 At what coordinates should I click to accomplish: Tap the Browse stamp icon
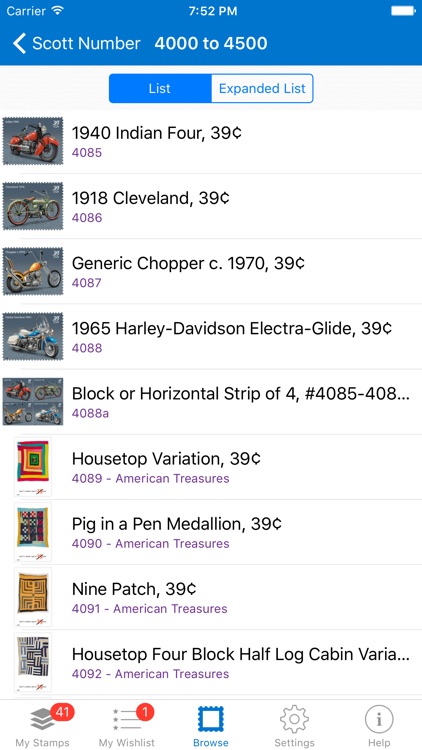[x=211, y=720]
